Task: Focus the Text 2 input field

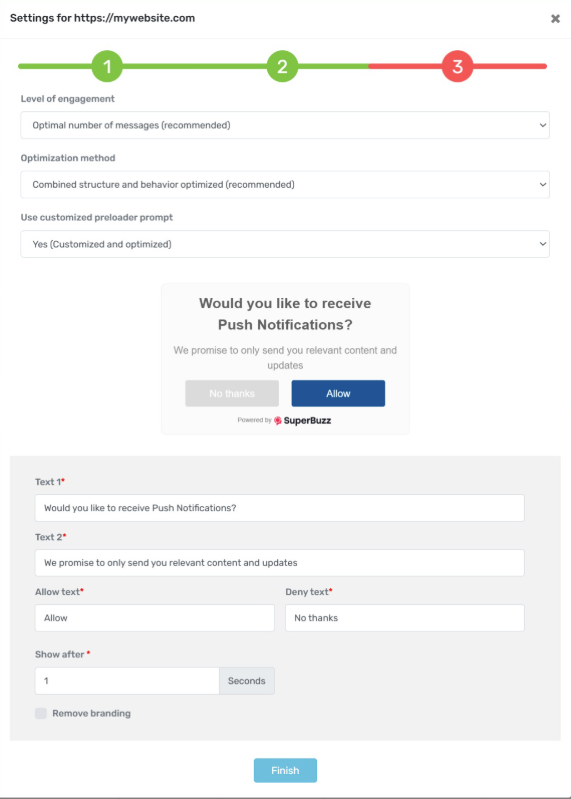Action: click(280, 563)
